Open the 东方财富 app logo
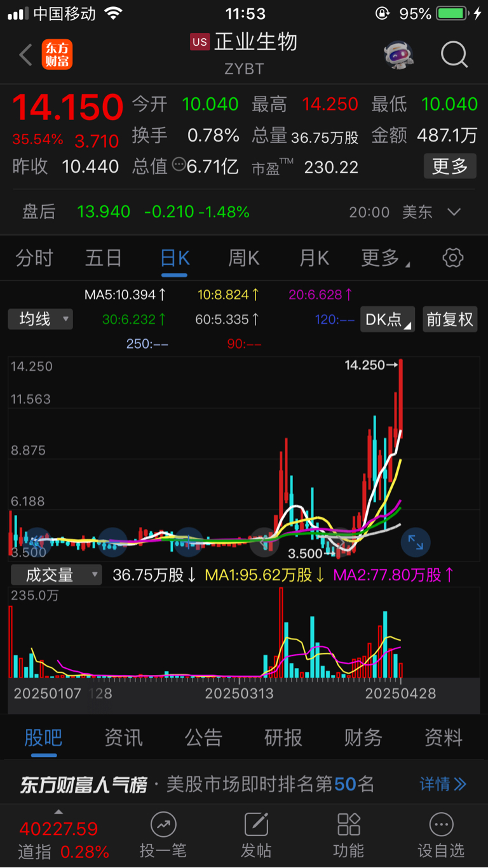 point(57,55)
